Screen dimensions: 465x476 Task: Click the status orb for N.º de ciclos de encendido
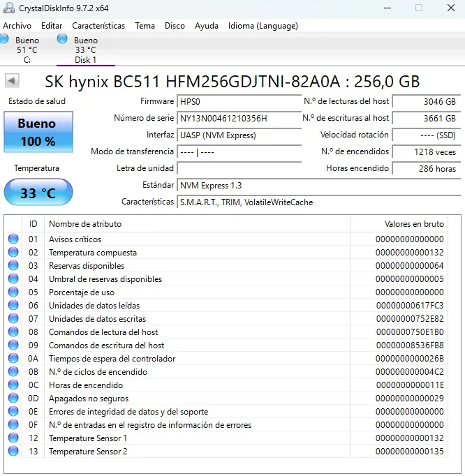pyautogui.click(x=13, y=371)
